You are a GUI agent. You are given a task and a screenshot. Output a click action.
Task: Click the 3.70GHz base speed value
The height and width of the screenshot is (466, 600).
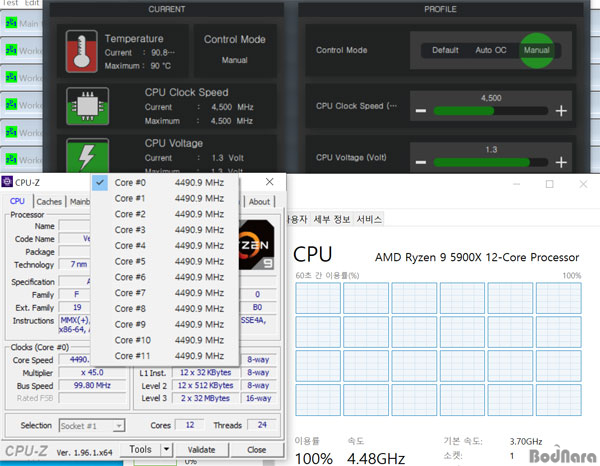point(525,442)
